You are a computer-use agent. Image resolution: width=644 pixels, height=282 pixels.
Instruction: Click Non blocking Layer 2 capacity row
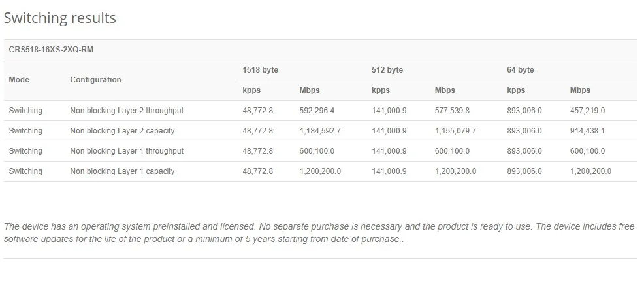122,131
